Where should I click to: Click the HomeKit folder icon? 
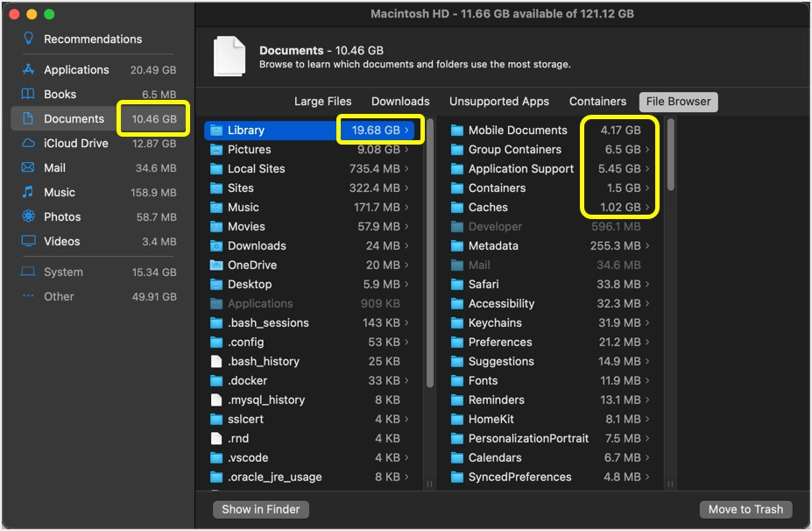tap(456, 419)
